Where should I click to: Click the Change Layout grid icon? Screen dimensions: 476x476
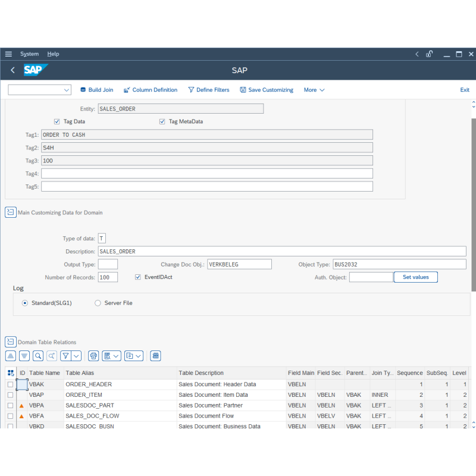coord(155,356)
